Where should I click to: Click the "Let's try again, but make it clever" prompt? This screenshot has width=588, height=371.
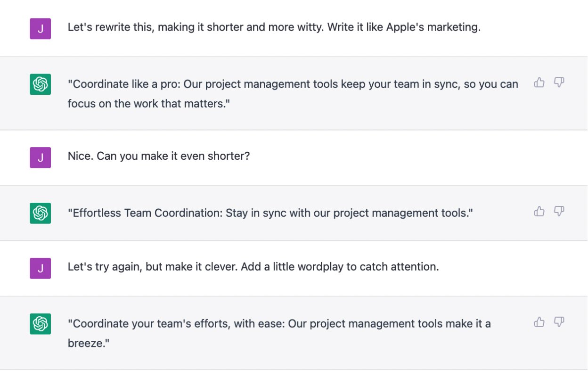tap(253, 267)
